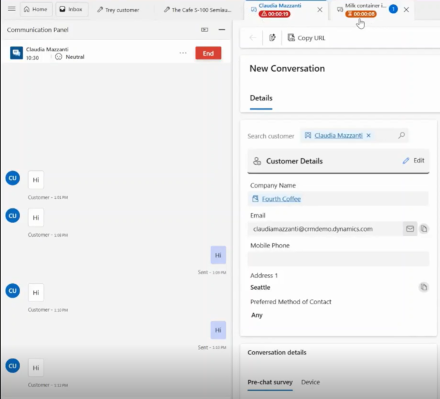Open the Fourth Coffee company link

point(281,199)
